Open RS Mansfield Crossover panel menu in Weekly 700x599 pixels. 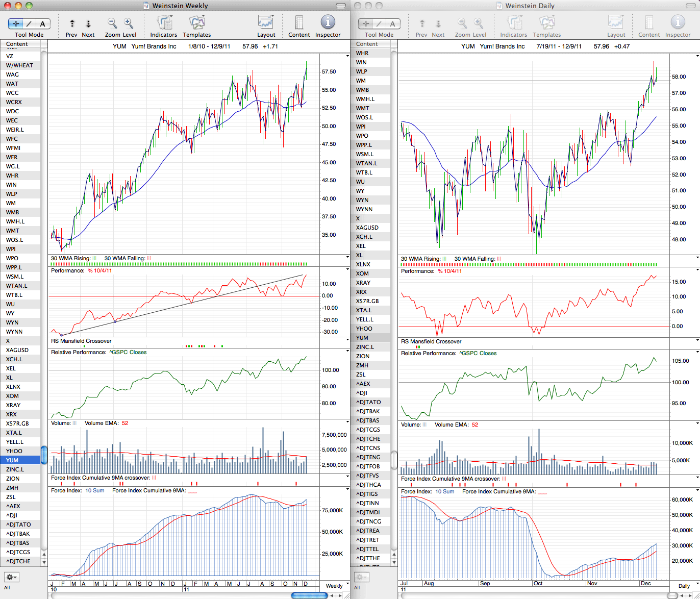point(347,340)
